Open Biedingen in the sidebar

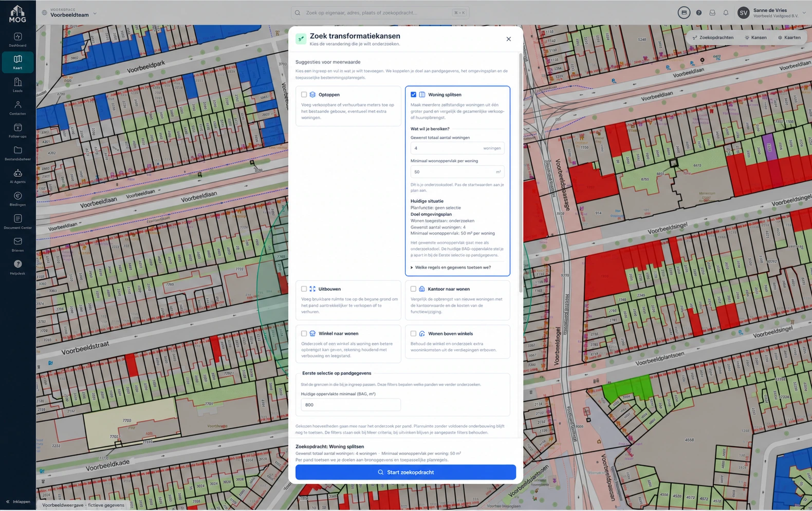click(17, 199)
